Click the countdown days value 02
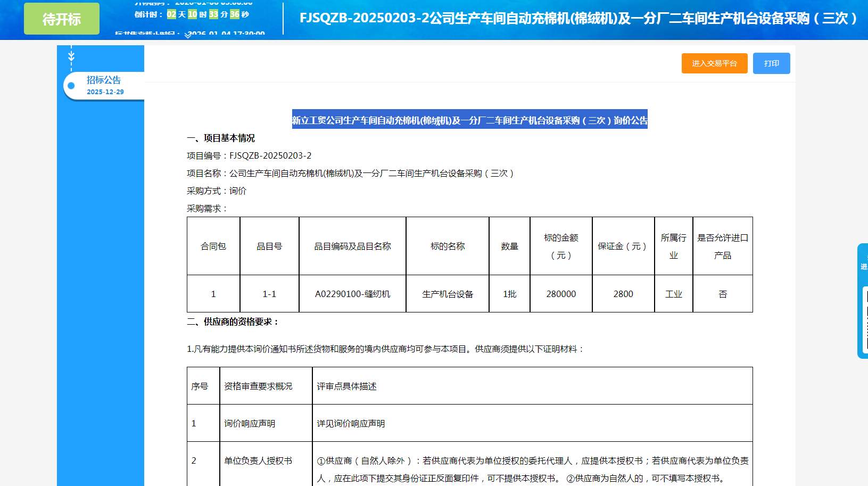Image resolution: width=868 pixels, height=486 pixels. (x=171, y=14)
